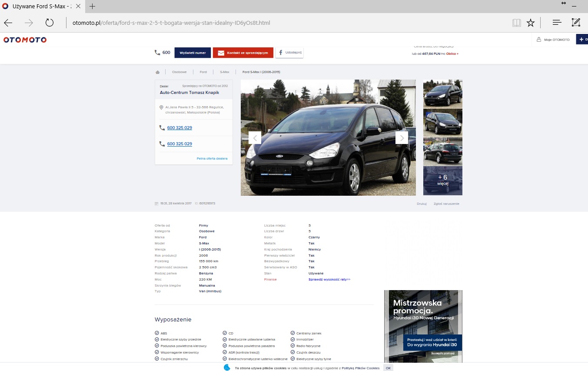Screen dimensions: 588x371
Task: Click the home breadcrumb icon
Action: click(158, 72)
